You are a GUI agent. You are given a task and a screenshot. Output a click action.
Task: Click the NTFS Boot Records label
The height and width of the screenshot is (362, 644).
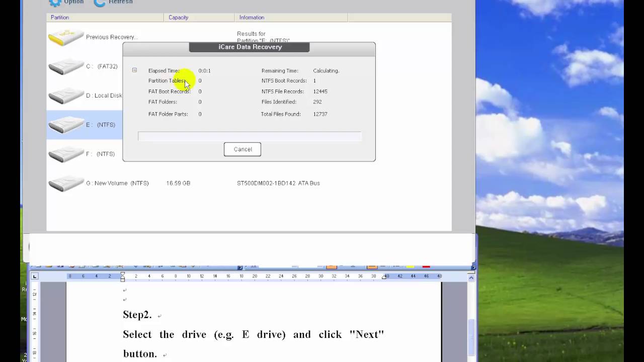coord(284,81)
